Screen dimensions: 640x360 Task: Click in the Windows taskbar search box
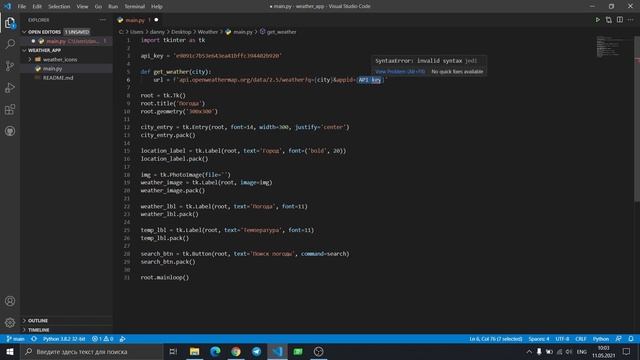point(91,351)
